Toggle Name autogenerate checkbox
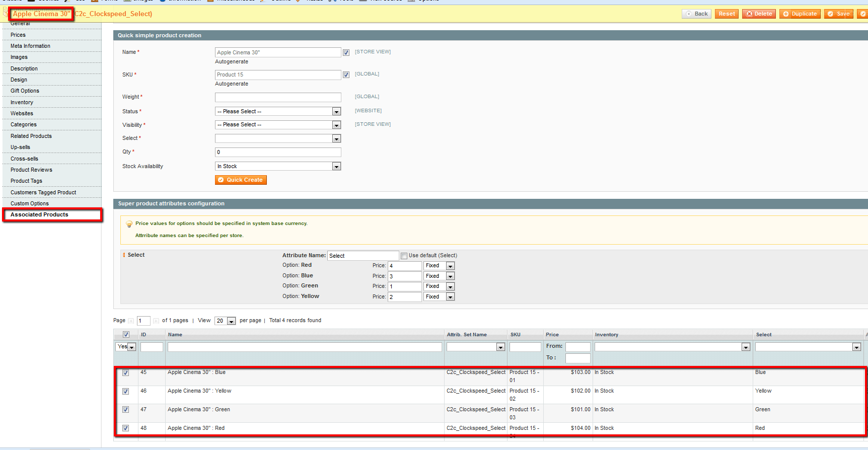The width and height of the screenshot is (868, 450). [346, 52]
